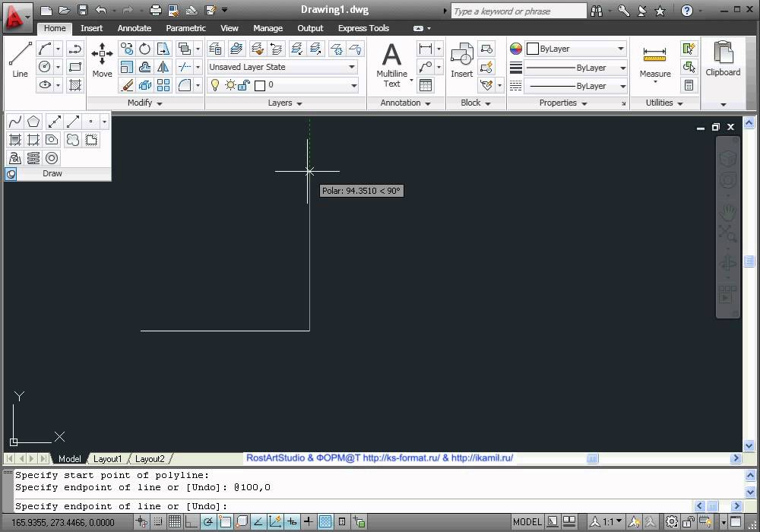Select the Copy tool in Modify
This screenshot has width=760, height=532.
pos(127,49)
